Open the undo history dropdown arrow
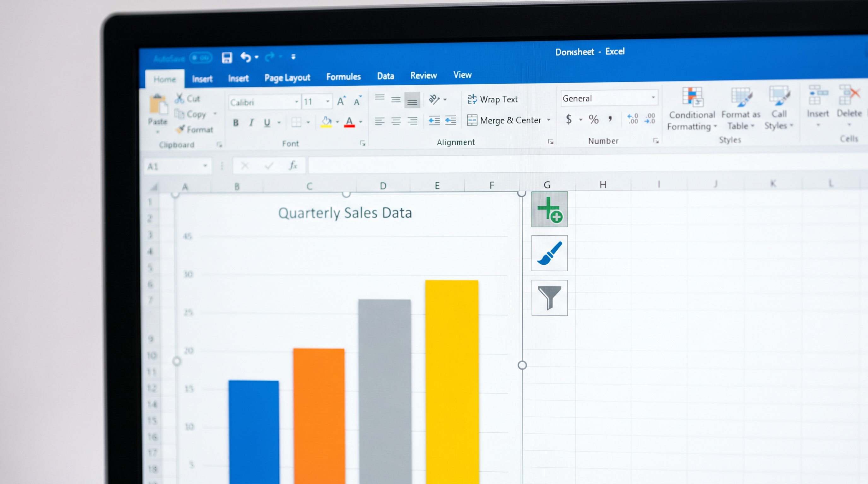Viewport: 868px width, 484px height. click(257, 57)
